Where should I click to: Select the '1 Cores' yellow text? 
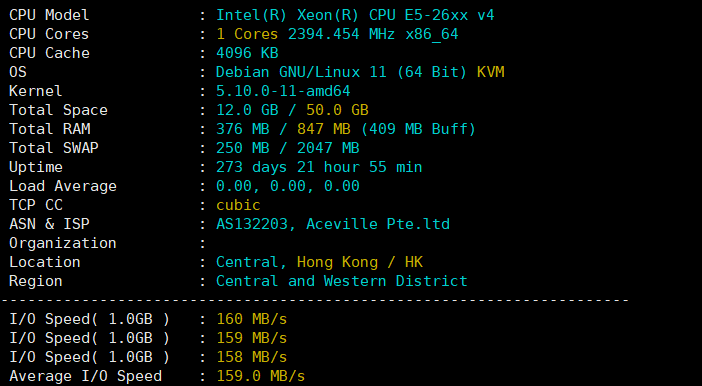pos(247,34)
